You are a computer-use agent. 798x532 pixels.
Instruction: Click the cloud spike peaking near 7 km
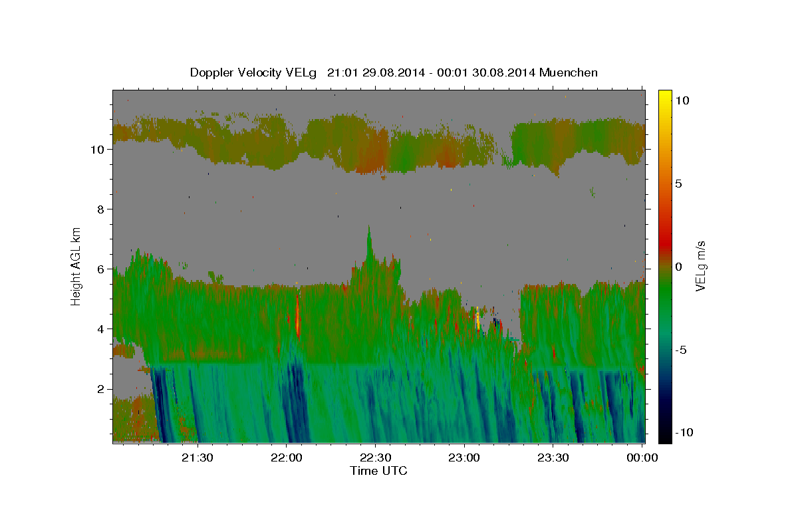tap(368, 243)
